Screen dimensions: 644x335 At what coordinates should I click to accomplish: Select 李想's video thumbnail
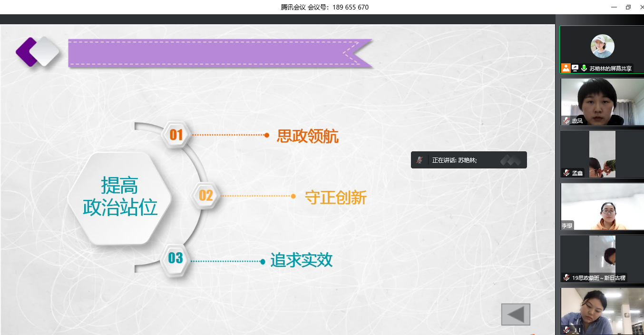[x=602, y=207]
